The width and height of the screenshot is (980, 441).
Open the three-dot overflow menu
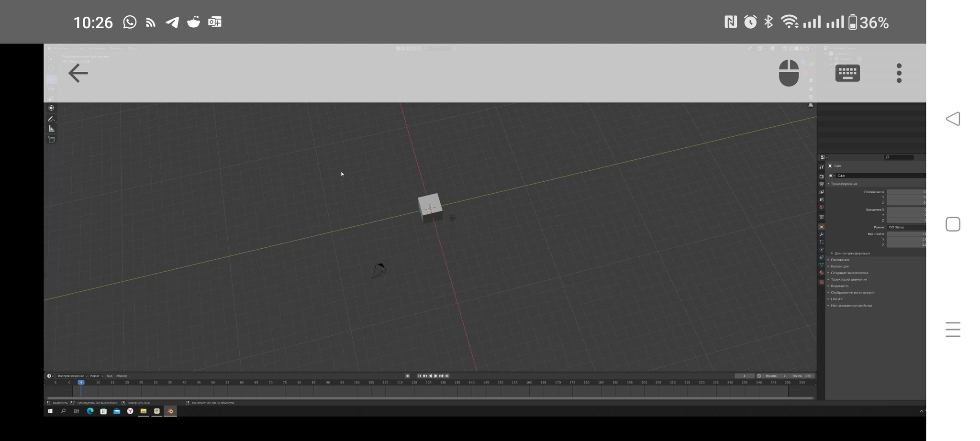click(899, 73)
